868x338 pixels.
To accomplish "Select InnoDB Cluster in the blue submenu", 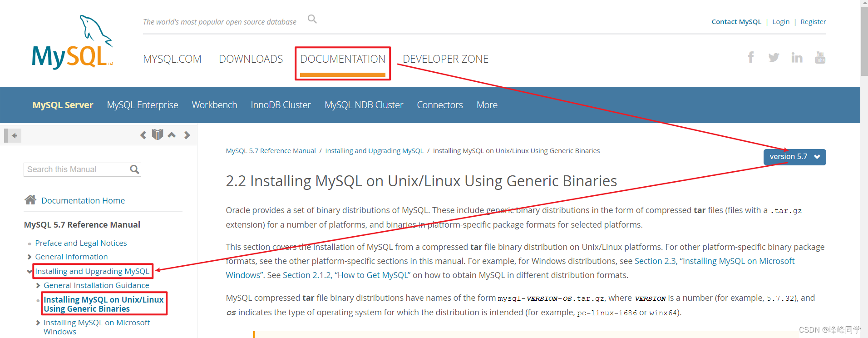I will point(281,105).
